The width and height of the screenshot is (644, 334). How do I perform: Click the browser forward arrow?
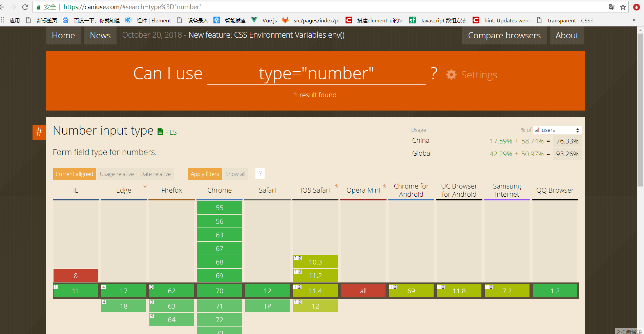13,7
